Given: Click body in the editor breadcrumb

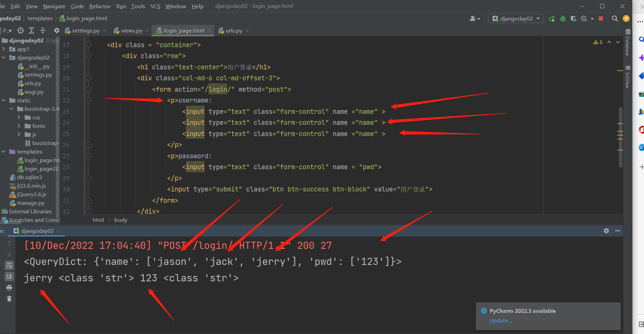Looking at the screenshot, I should coord(121,220).
